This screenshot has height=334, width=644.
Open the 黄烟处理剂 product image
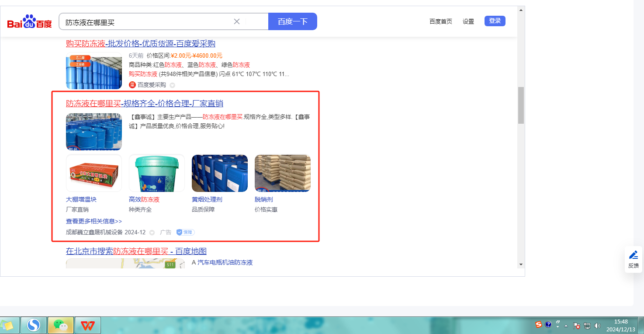coord(220,173)
